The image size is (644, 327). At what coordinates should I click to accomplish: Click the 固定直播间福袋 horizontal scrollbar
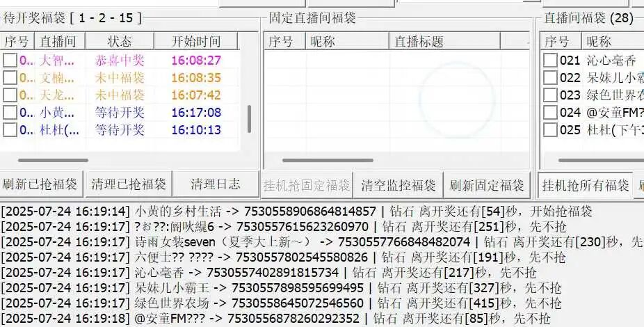[328, 160]
